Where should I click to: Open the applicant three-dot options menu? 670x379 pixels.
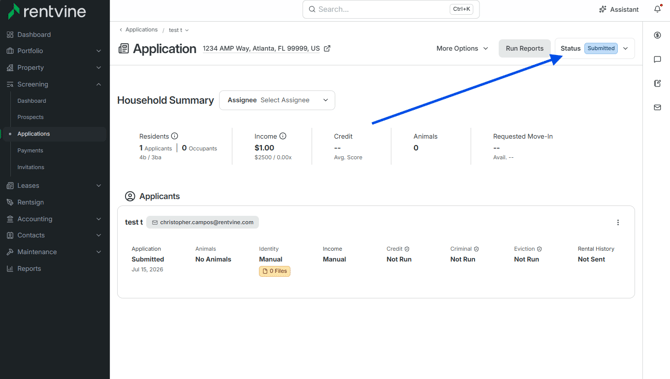click(618, 222)
